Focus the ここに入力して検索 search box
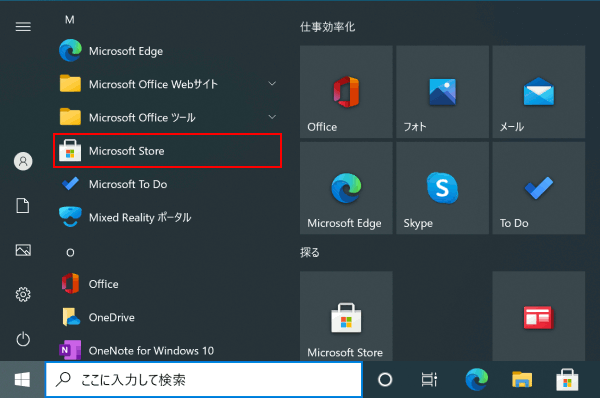Image resolution: width=600 pixels, height=398 pixels. [204, 380]
